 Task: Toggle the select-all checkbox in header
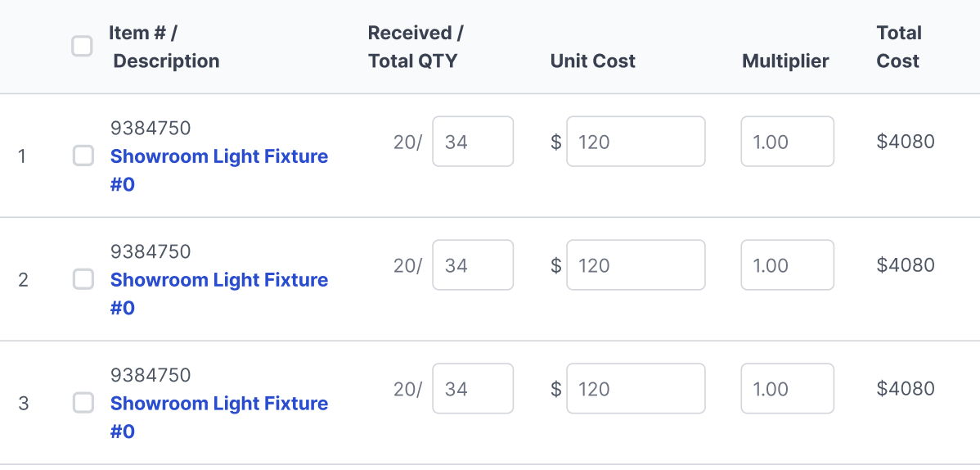(x=82, y=47)
